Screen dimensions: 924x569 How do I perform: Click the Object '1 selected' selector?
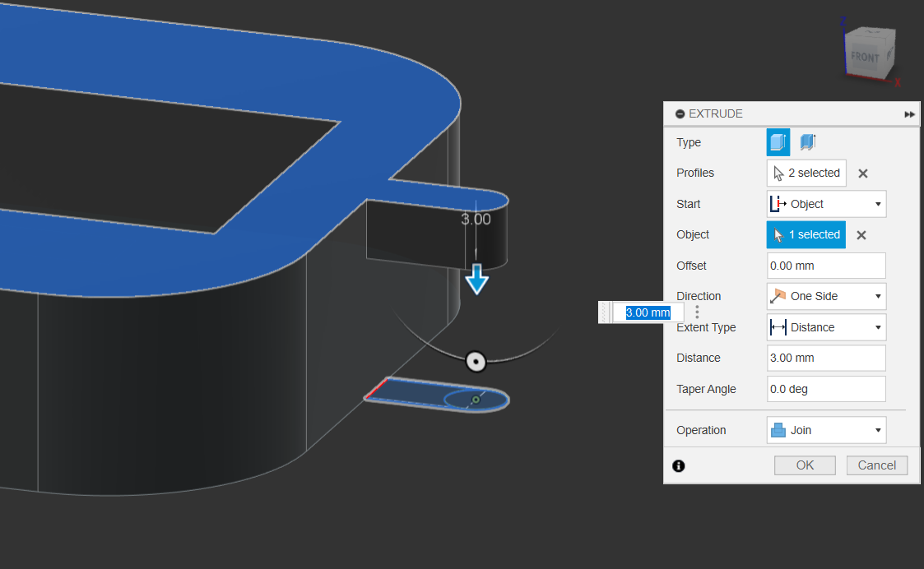pyautogui.click(x=806, y=234)
